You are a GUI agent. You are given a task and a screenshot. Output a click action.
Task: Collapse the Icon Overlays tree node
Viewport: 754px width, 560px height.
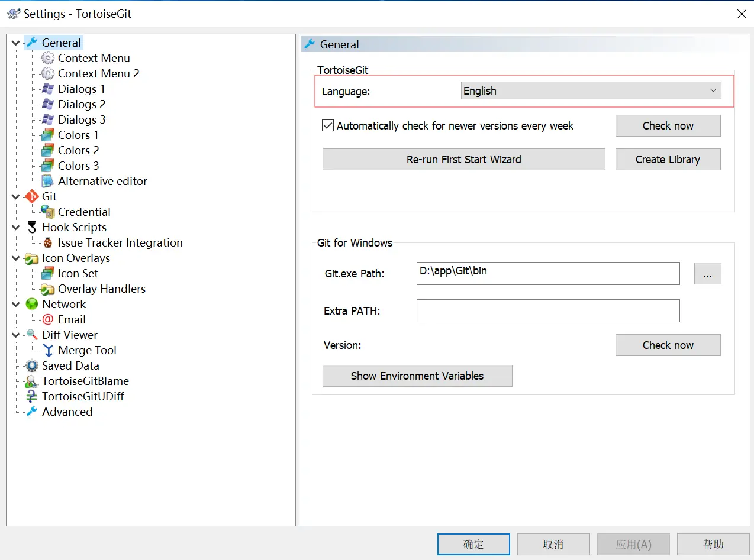[x=15, y=258]
